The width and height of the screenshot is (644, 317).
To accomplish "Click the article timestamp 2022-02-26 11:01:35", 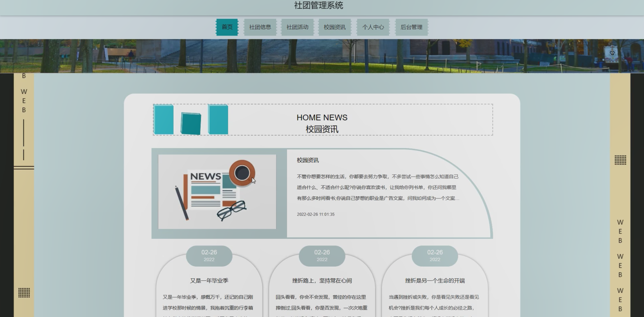I will (316, 214).
